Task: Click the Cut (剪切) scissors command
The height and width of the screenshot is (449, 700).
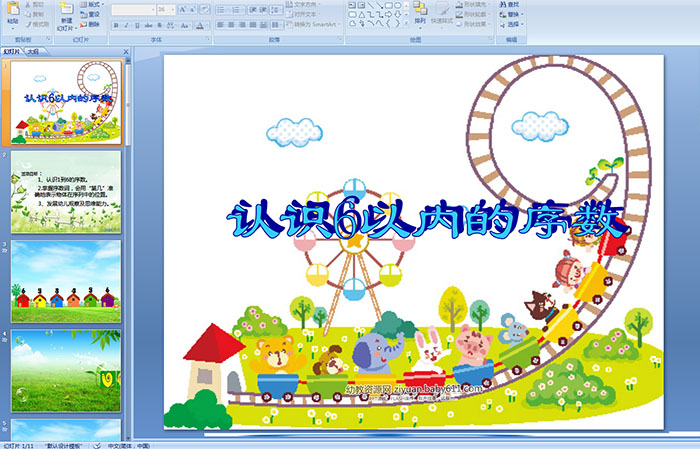Action: pyautogui.click(x=34, y=4)
